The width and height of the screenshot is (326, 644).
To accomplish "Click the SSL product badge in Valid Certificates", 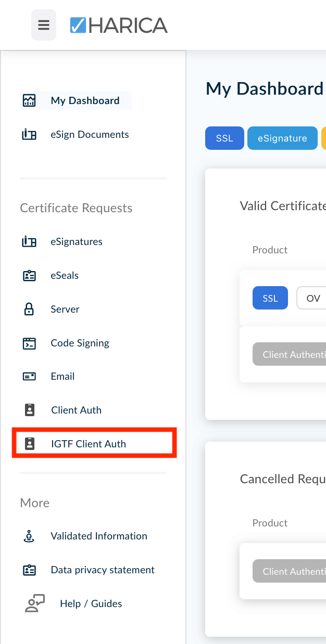I will click(x=270, y=299).
